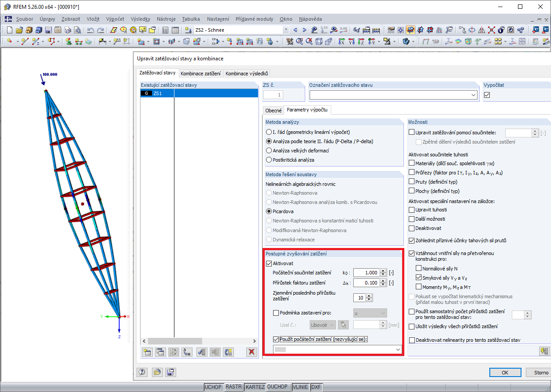This screenshot has width=551, height=392.
Task: Go to next load case arrow
Action: tap(304, 30)
